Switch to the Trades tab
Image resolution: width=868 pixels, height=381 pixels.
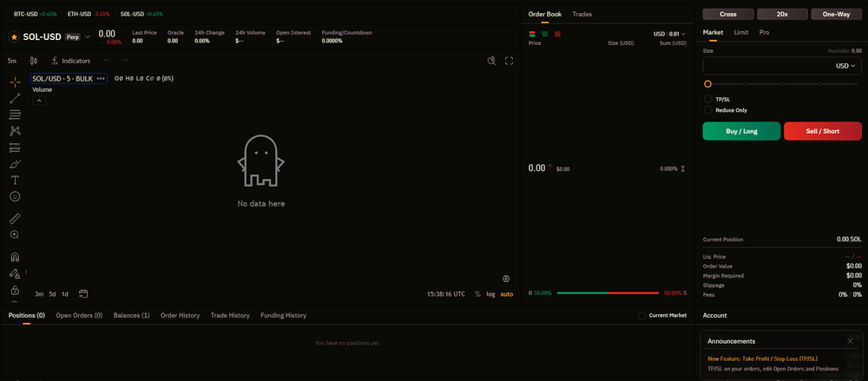[x=582, y=15]
